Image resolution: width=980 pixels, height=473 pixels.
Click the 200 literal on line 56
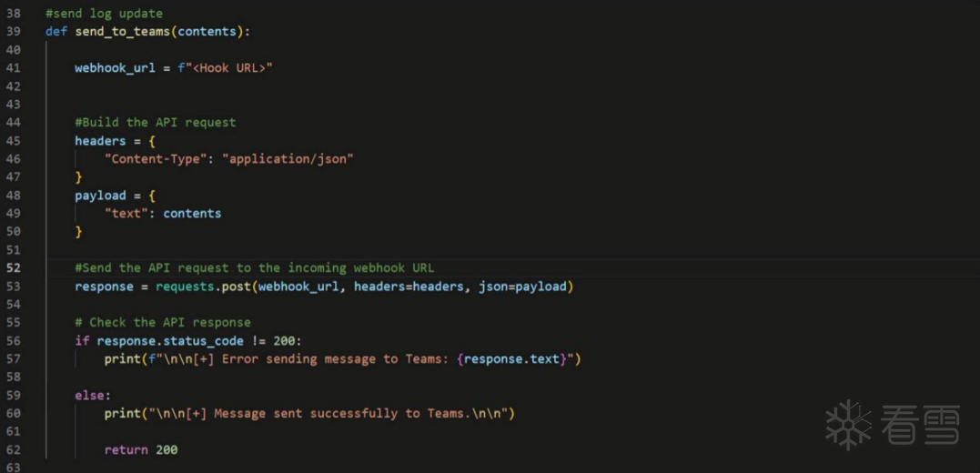pos(285,340)
